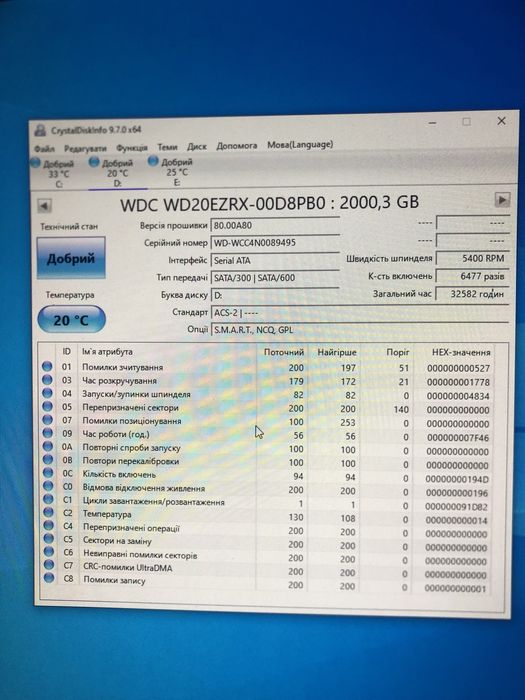Click status dot for 0A Повторні спроби запуску

48,446
